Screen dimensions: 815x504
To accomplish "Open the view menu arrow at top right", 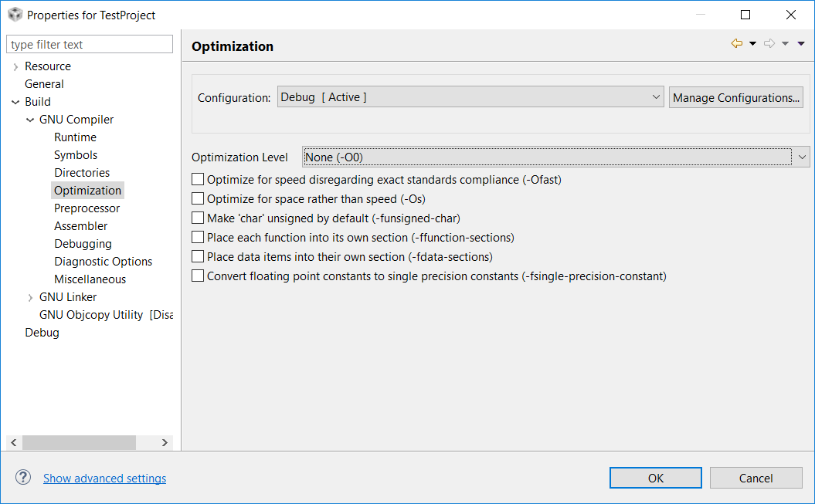I will pyautogui.click(x=802, y=43).
